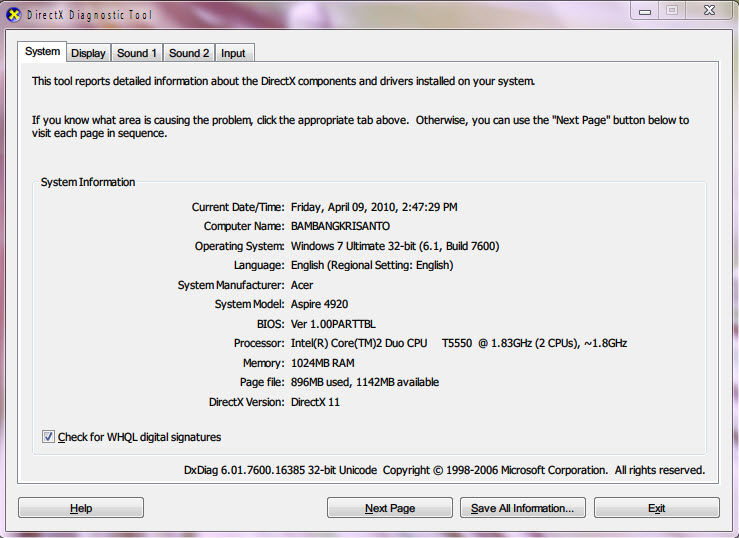Open the Display tab
The height and width of the screenshot is (538, 739).
tap(88, 53)
